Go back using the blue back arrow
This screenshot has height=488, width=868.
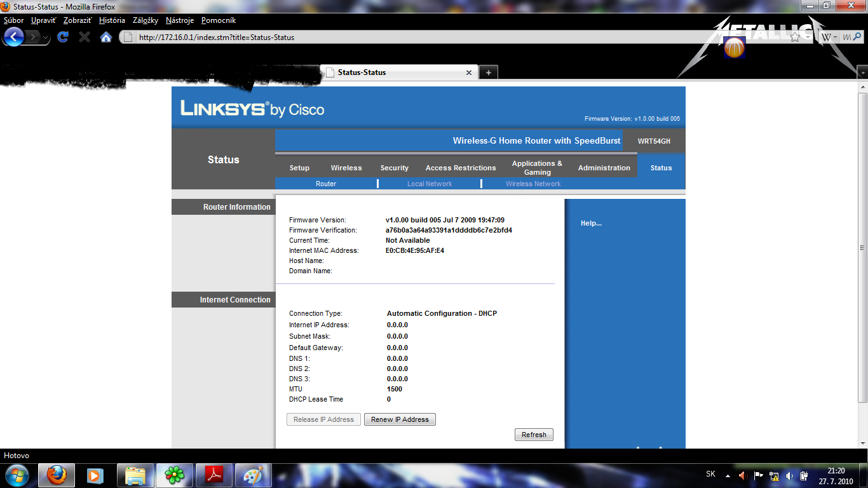pyautogui.click(x=13, y=37)
